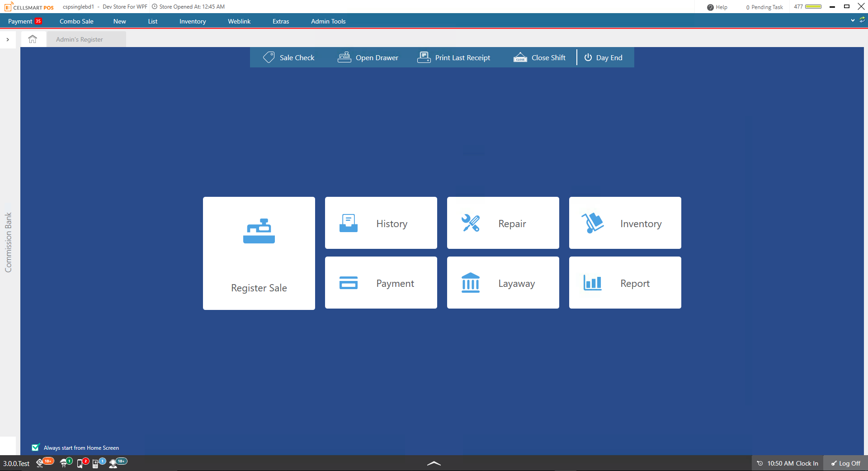Viewport: 868px width, 471px height.
Task: Open the Inventory tile on home screen
Action: [x=625, y=223]
